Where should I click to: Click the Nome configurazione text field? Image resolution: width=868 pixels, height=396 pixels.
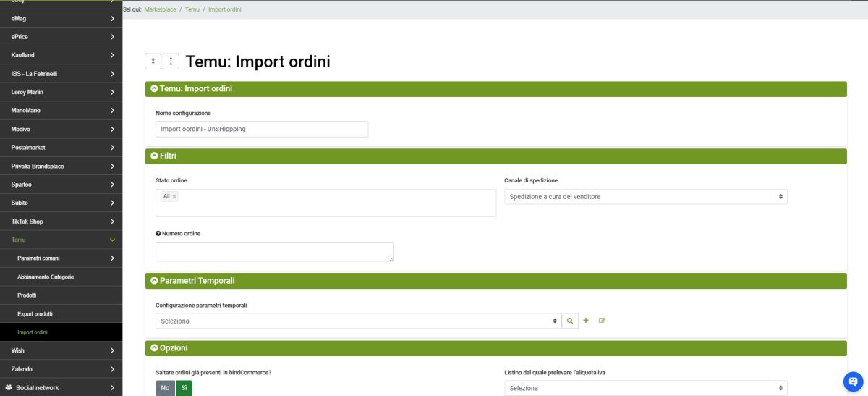(262, 129)
